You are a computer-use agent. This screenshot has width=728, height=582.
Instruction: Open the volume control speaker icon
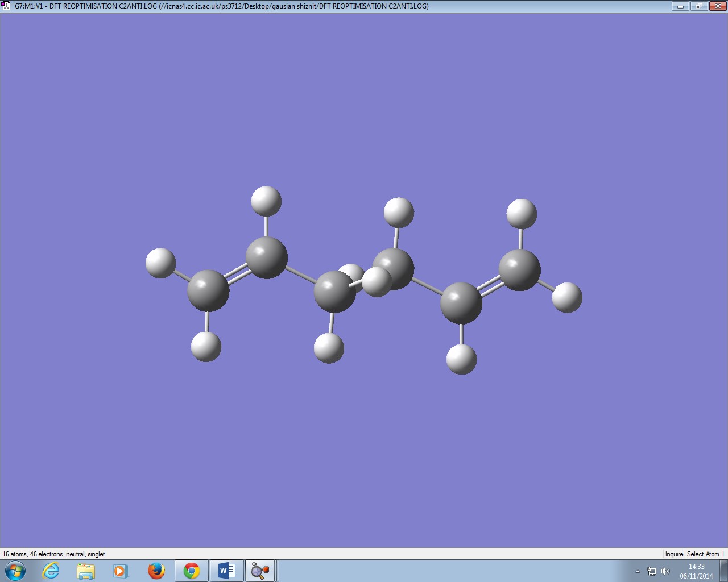click(x=665, y=571)
